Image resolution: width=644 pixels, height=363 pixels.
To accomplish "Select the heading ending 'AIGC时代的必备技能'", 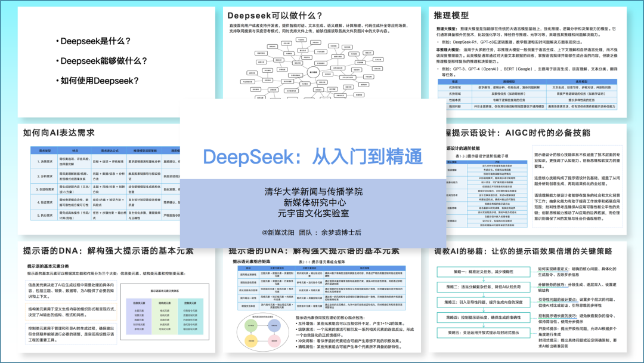I will (519, 133).
